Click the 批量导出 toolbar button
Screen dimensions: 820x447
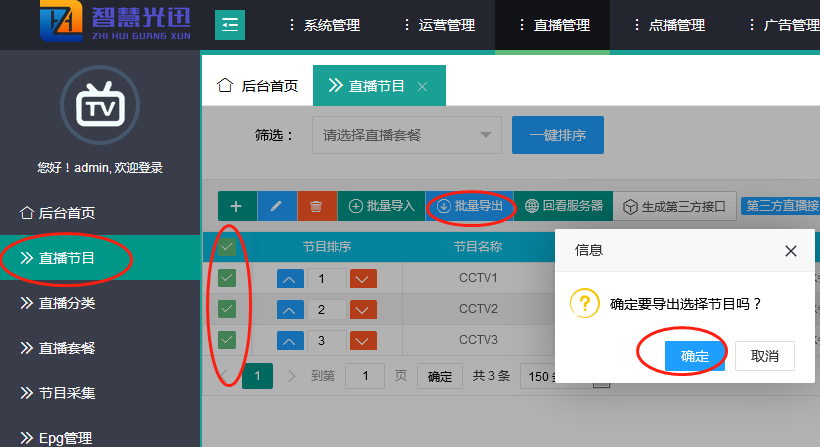(x=470, y=206)
